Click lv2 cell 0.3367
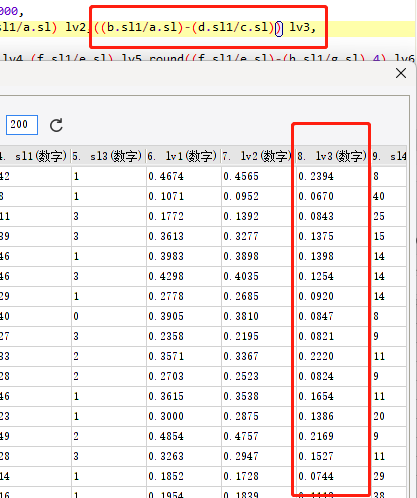The image size is (417, 498). (x=258, y=356)
